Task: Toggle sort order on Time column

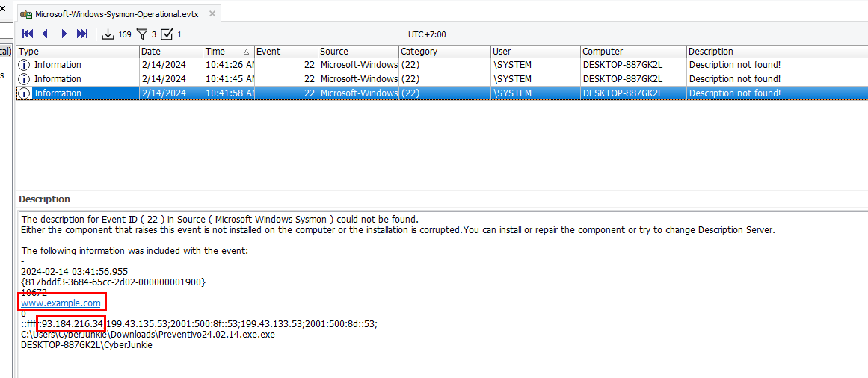Action: (x=229, y=51)
